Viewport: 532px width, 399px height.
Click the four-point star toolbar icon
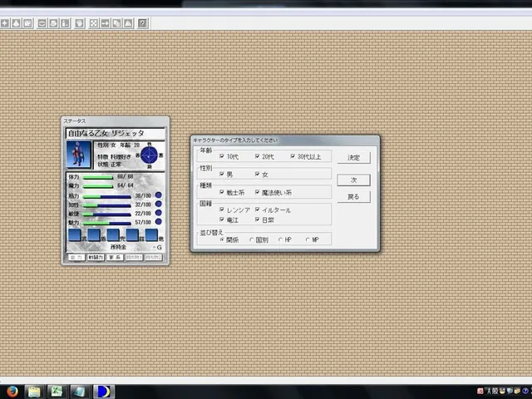[x=5, y=23]
